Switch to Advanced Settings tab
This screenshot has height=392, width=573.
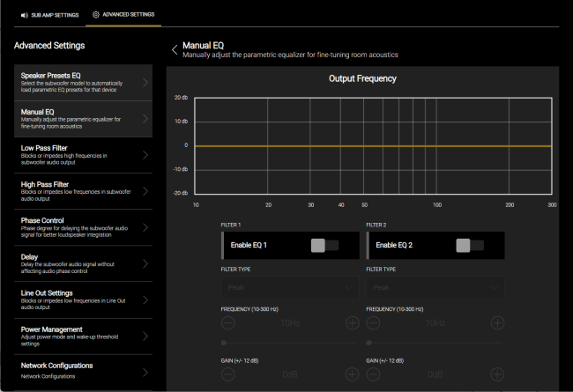[x=123, y=15]
